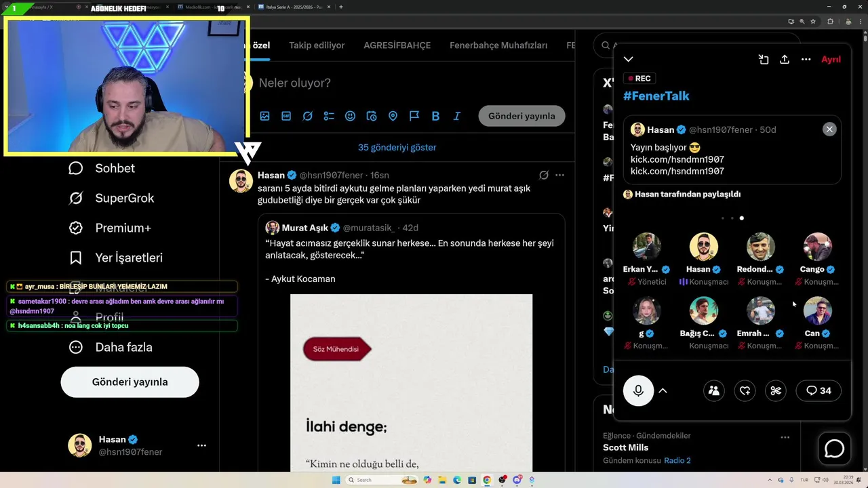Open options for the Scott Mills trend
The height and width of the screenshot is (488, 868).
(785, 437)
